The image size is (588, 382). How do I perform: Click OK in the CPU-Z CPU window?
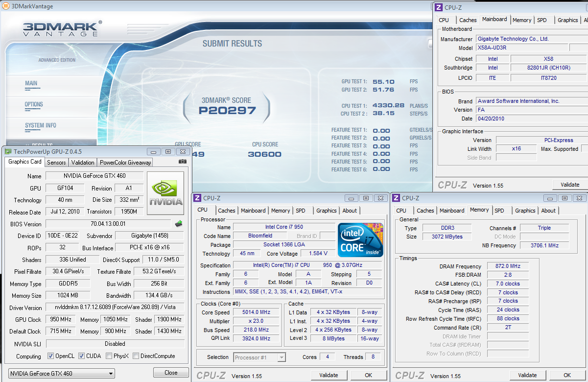pos(369,375)
